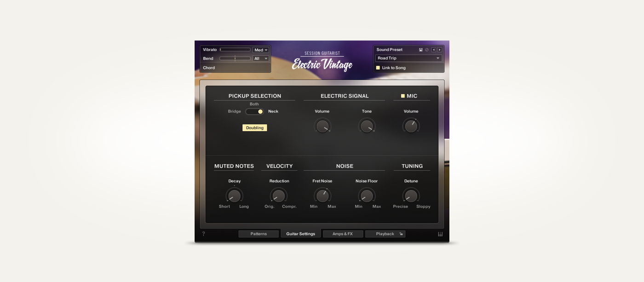Switch to the Guitar Settings tab
Screen dimensions: 644x282
[301, 234]
